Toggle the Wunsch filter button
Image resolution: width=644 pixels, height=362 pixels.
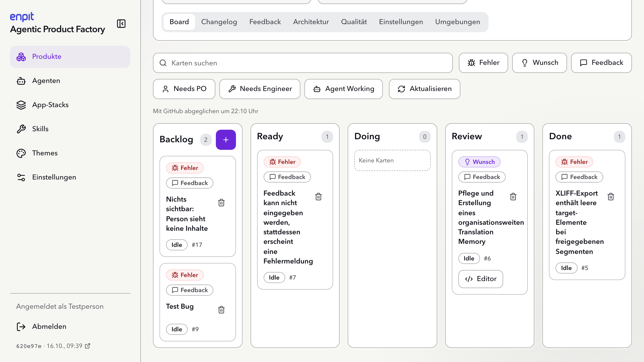[x=539, y=63]
